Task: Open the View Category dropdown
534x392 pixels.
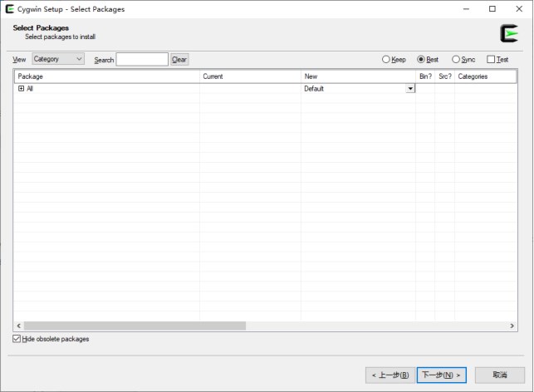Action: [58, 59]
